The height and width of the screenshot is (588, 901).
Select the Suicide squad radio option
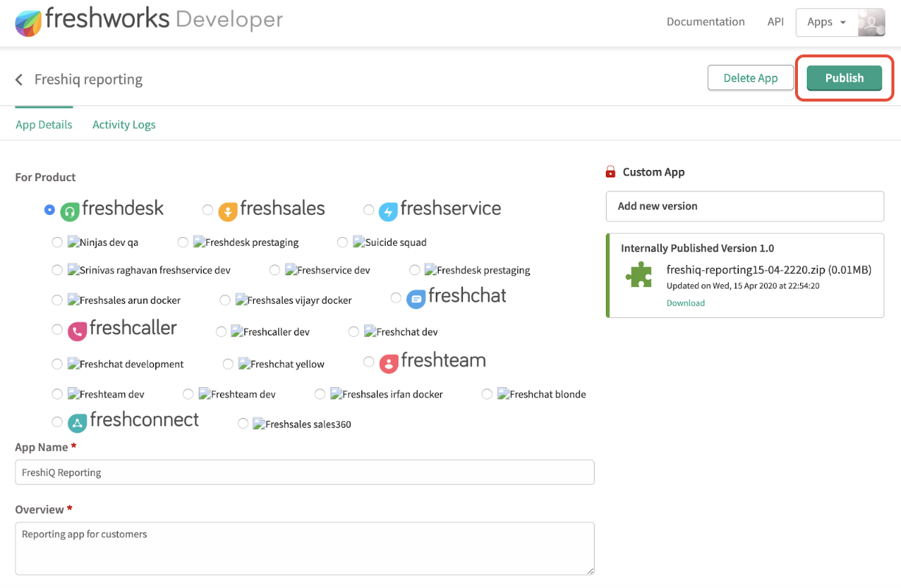pyautogui.click(x=342, y=241)
